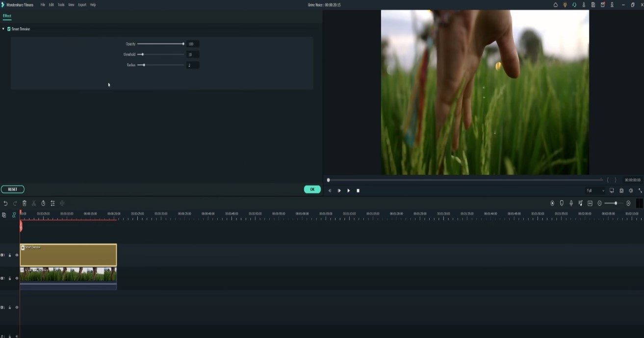Open the speed stopwatch tool

click(43, 203)
